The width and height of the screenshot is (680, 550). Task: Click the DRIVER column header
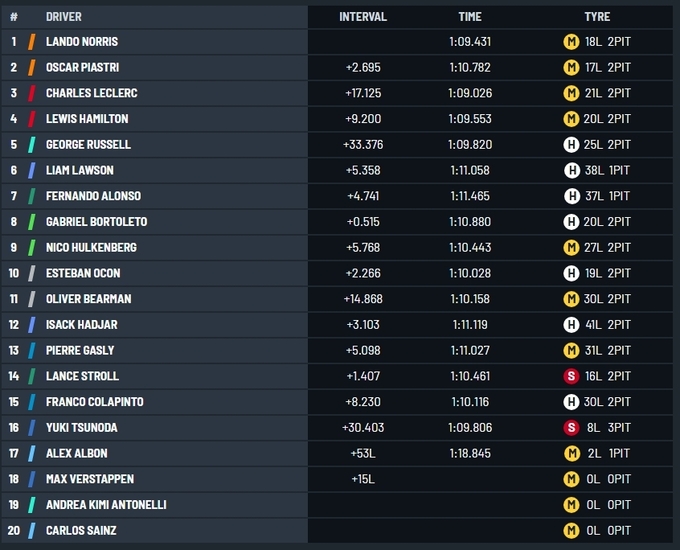coord(64,17)
